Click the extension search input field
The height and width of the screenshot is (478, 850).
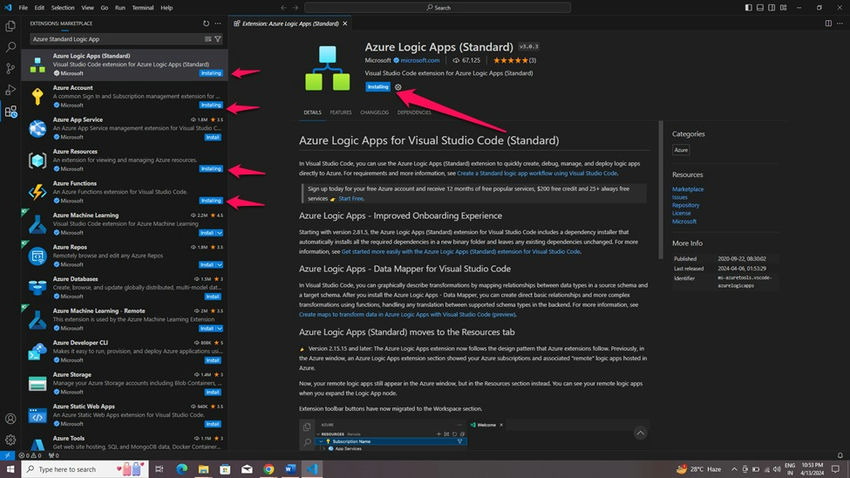[117, 39]
